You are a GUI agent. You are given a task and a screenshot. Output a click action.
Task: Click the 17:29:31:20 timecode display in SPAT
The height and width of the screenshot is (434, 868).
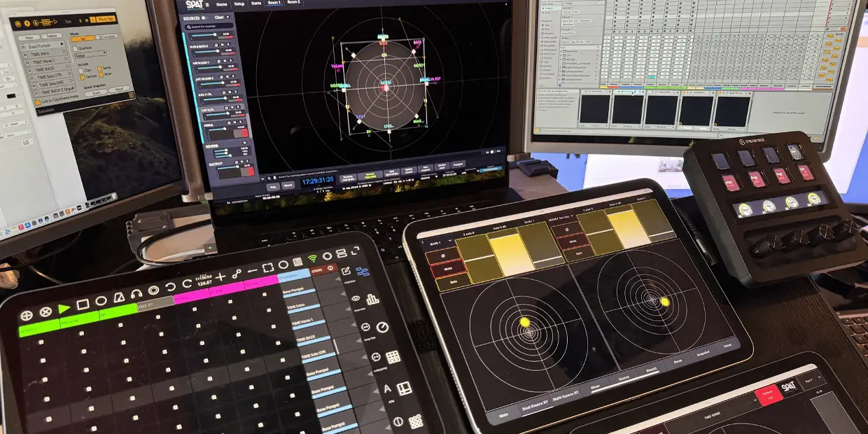318,181
